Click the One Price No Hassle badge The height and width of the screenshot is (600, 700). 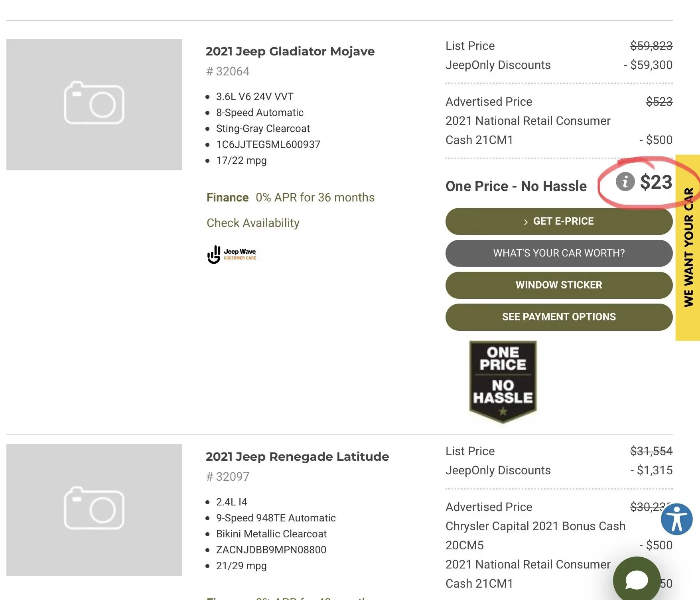503,381
